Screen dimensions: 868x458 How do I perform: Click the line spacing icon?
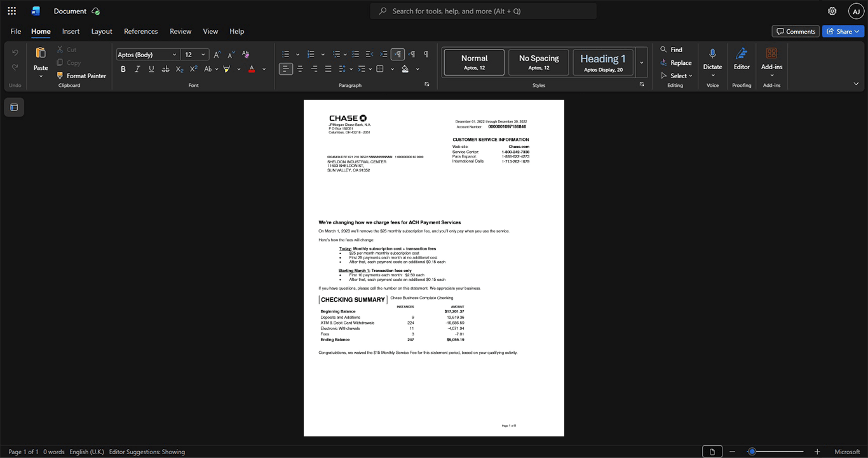[x=342, y=69]
